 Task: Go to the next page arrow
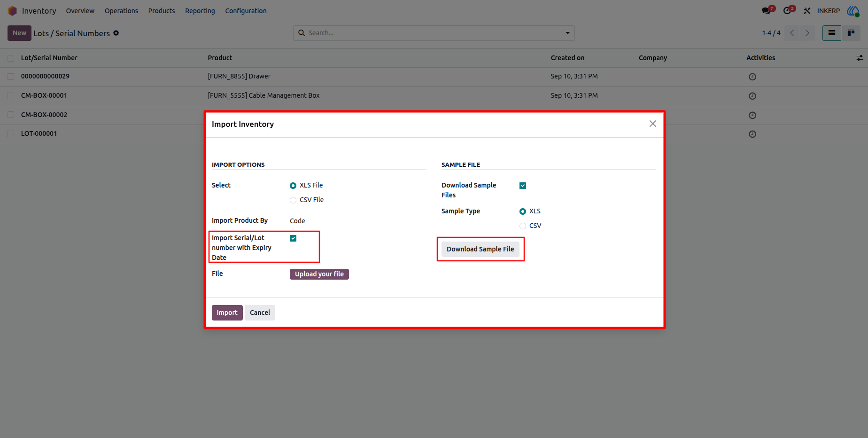pyautogui.click(x=807, y=33)
